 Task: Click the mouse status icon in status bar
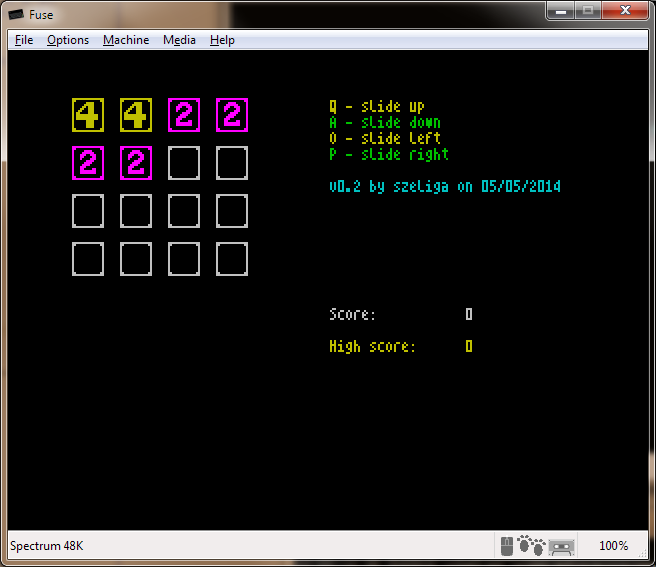(507, 546)
